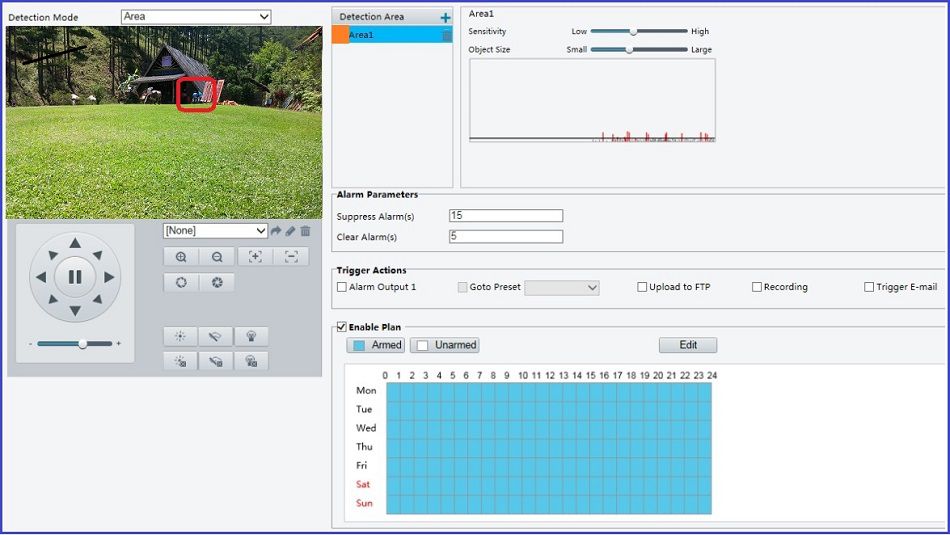Click the Edit plan button

(688, 345)
